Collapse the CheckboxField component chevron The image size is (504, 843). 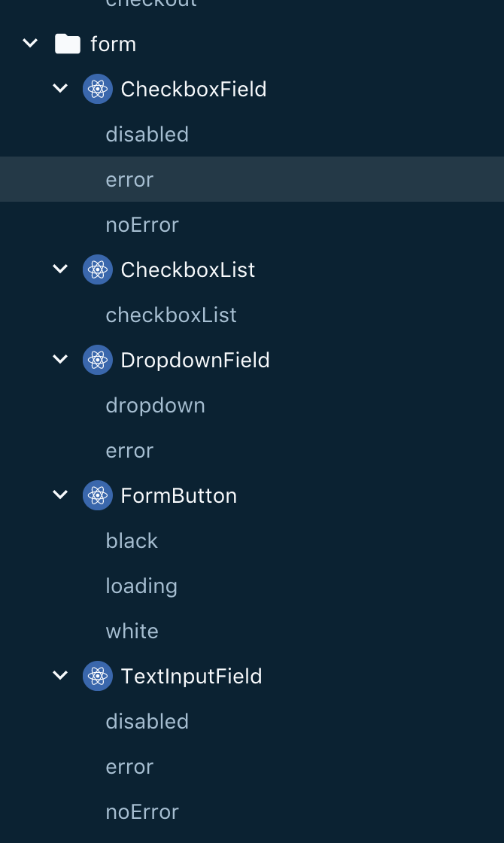(x=60, y=89)
